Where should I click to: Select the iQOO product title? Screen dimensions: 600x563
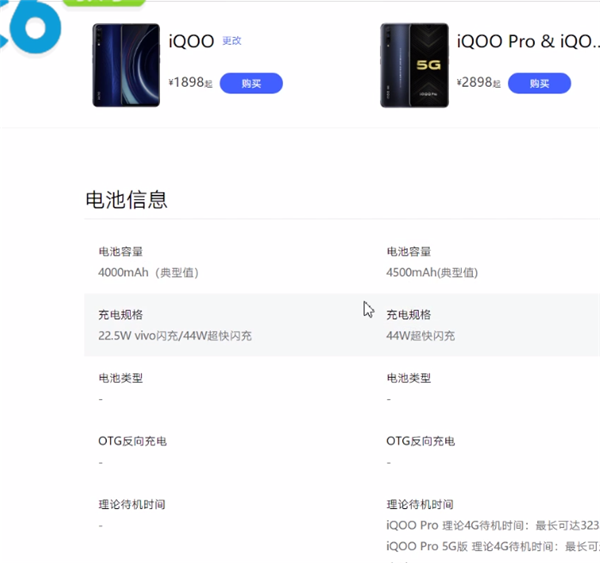(x=191, y=41)
